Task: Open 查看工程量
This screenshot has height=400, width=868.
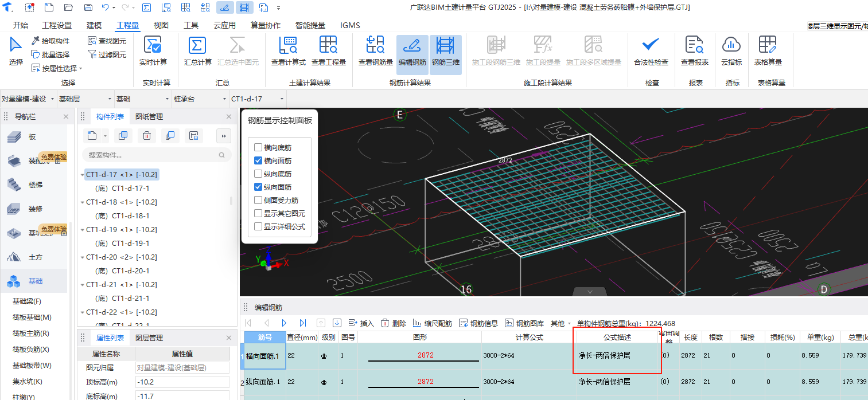Action: coord(328,51)
